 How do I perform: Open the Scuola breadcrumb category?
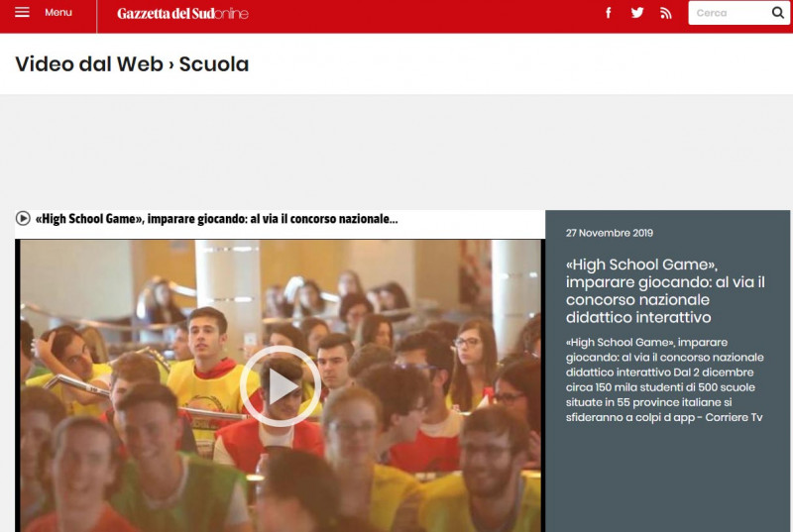214,64
